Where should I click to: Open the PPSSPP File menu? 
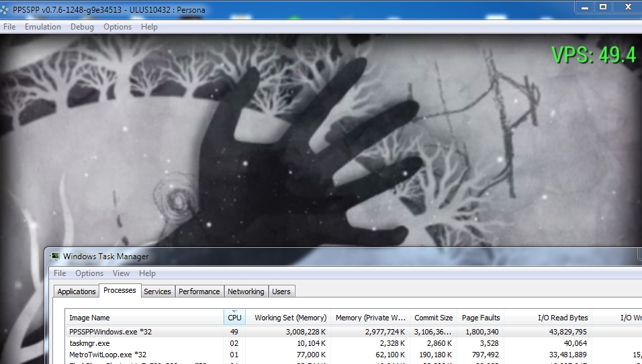click(9, 27)
